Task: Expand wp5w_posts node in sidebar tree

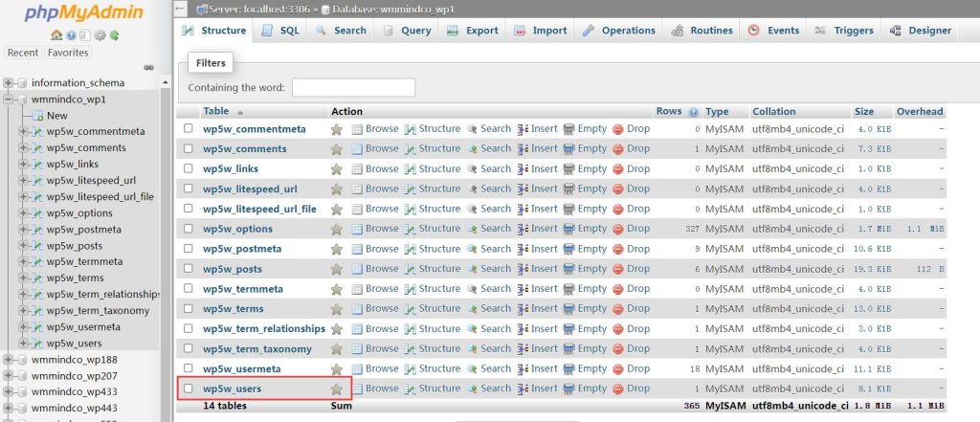Action: [x=23, y=245]
